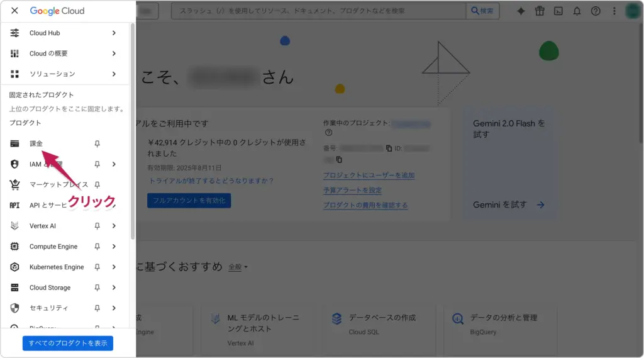Screen dimensions: 644x358
Task: Pin Vertex AI product
Action: 97,226
